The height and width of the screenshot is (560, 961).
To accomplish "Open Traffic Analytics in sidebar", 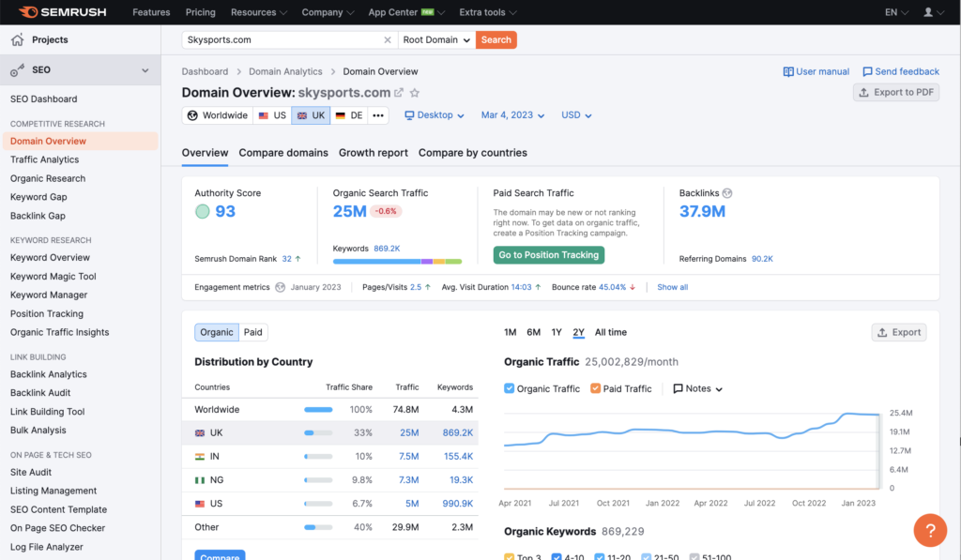I will point(45,159).
